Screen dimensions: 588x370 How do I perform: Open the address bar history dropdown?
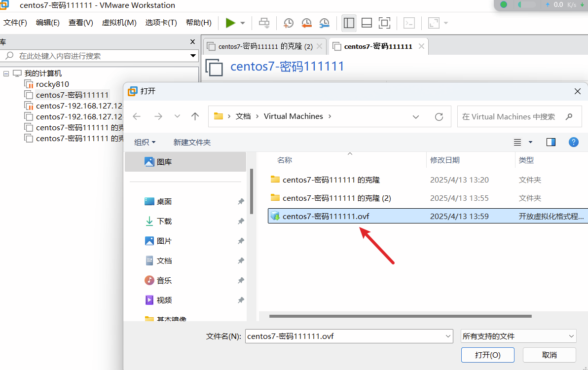(415, 116)
